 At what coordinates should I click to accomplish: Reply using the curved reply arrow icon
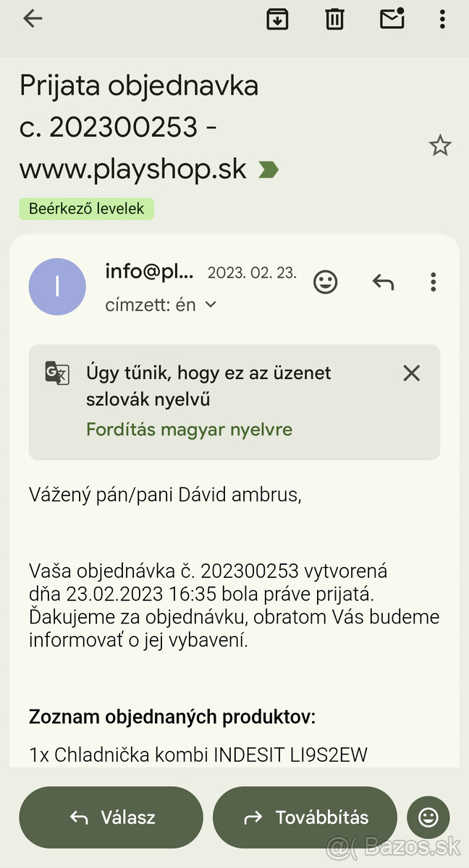coord(382,281)
